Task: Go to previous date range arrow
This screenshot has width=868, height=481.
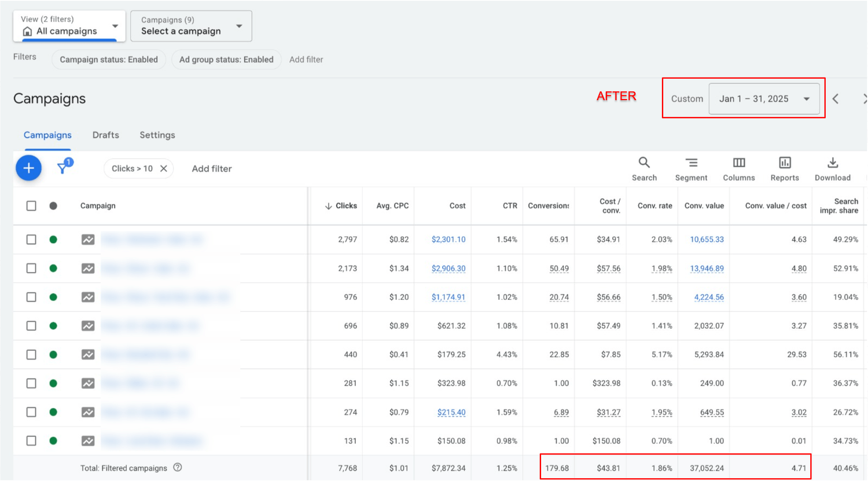Action: coord(836,99)
